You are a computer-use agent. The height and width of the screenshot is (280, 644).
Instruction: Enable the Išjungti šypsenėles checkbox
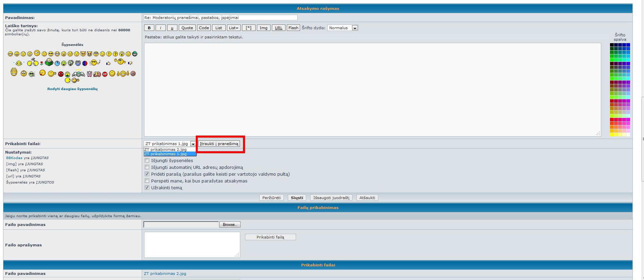[147, 160]
